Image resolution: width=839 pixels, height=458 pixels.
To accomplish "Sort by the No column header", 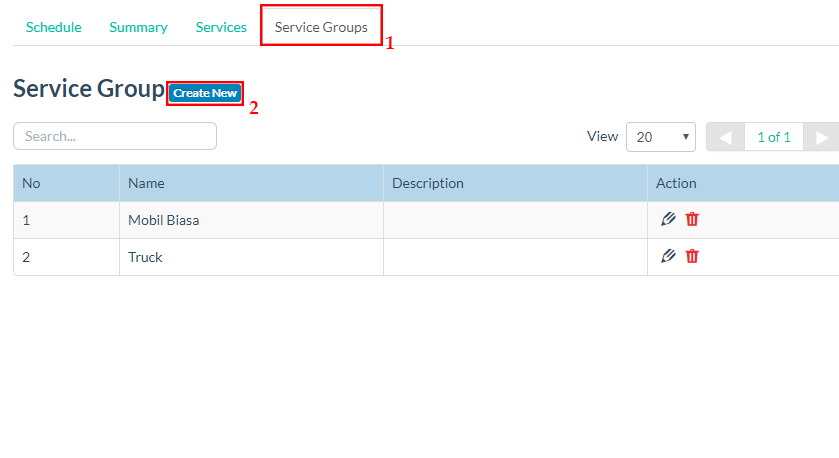I will [x=31, y=183].
